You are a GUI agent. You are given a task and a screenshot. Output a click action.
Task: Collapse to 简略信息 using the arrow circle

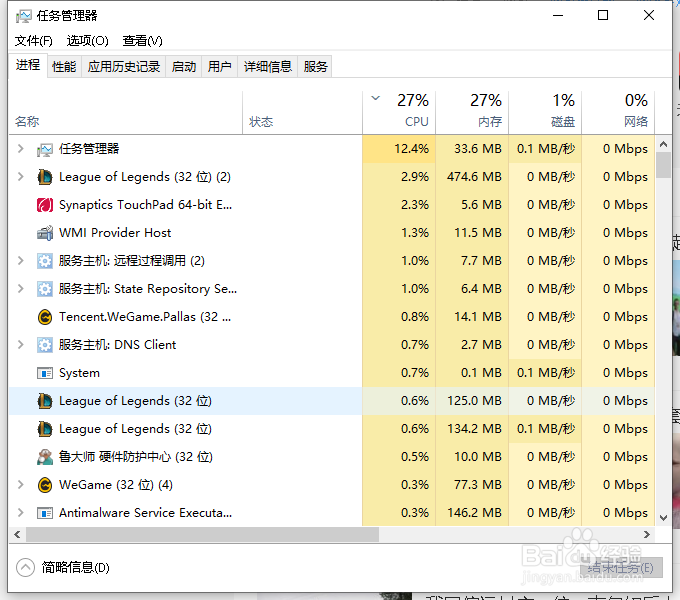coord(25,567)
